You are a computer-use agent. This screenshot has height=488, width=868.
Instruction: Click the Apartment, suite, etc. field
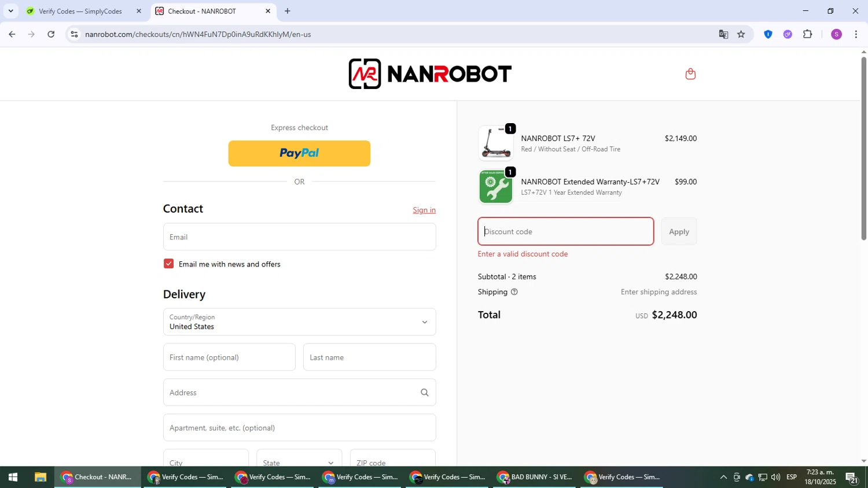(299, 428)
